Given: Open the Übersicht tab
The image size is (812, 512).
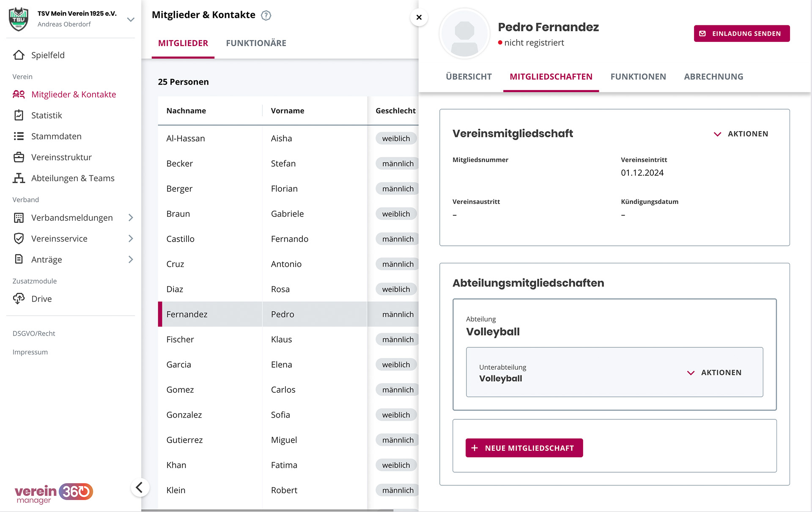Looking at the screenshot, I should (x=469, y=77).
